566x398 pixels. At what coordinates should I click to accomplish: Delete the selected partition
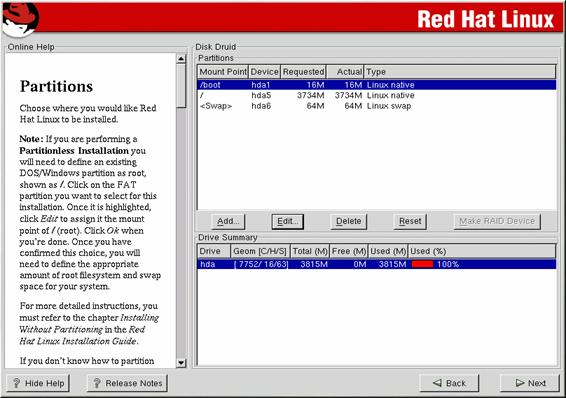(x=348, y=221)
